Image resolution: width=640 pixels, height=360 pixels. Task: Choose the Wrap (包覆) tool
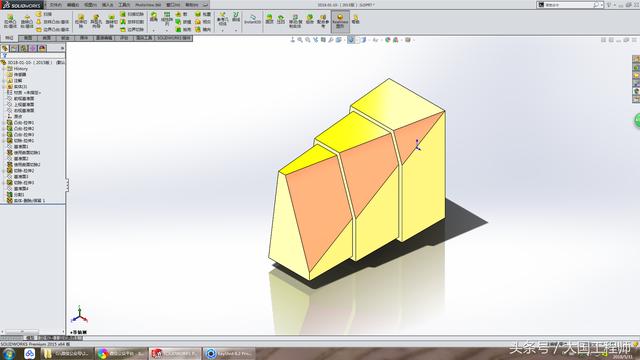(203, 14)
